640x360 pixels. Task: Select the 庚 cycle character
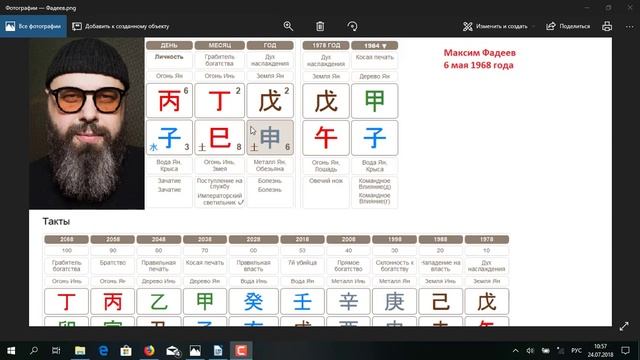394,302
